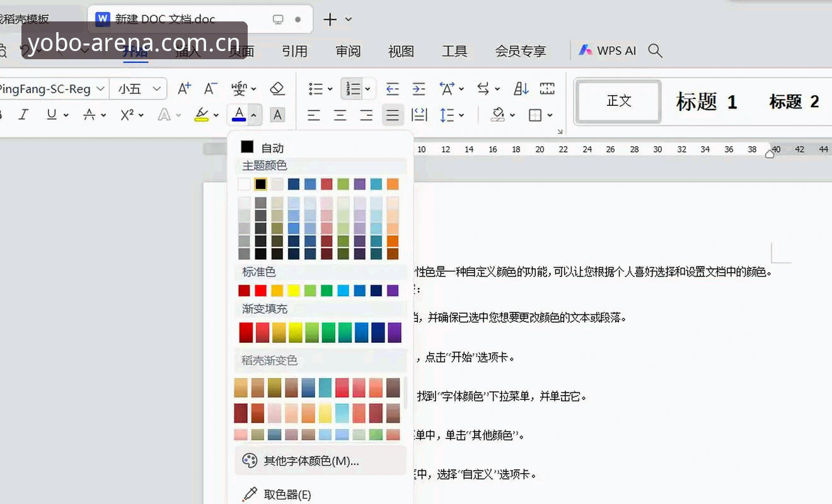This screenshot has height=504, width=832.
Task: Pick the white theme color swatch
Action: click(244, 184)
